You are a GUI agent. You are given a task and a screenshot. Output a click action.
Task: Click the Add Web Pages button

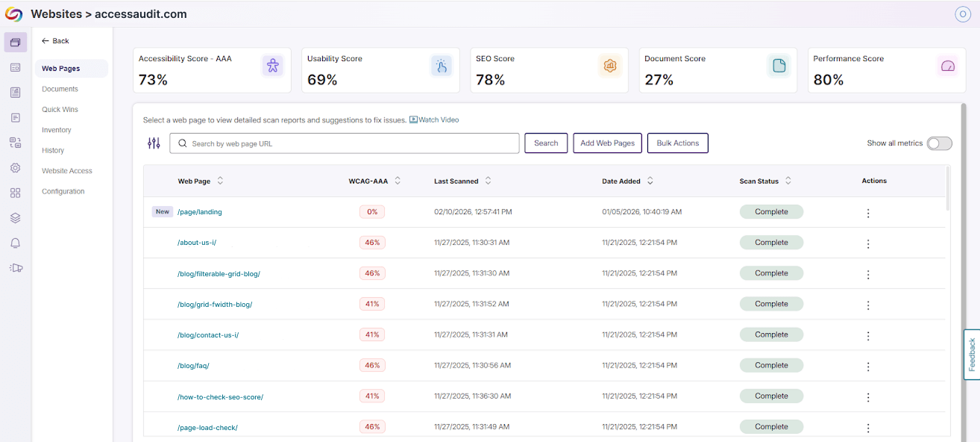pyautogui.click(x=607, y=143)
